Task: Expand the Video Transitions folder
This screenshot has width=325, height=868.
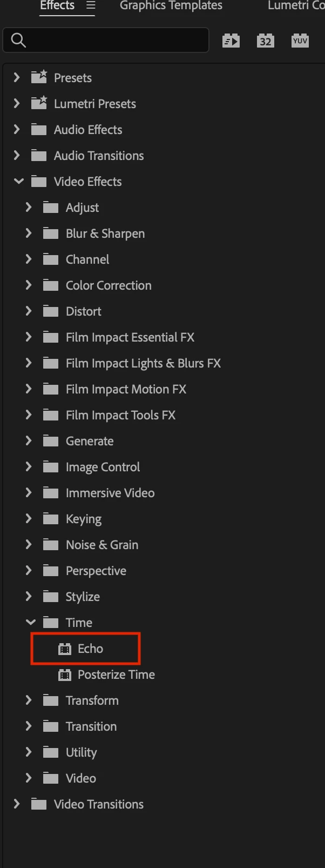Action: coord(17,804)
